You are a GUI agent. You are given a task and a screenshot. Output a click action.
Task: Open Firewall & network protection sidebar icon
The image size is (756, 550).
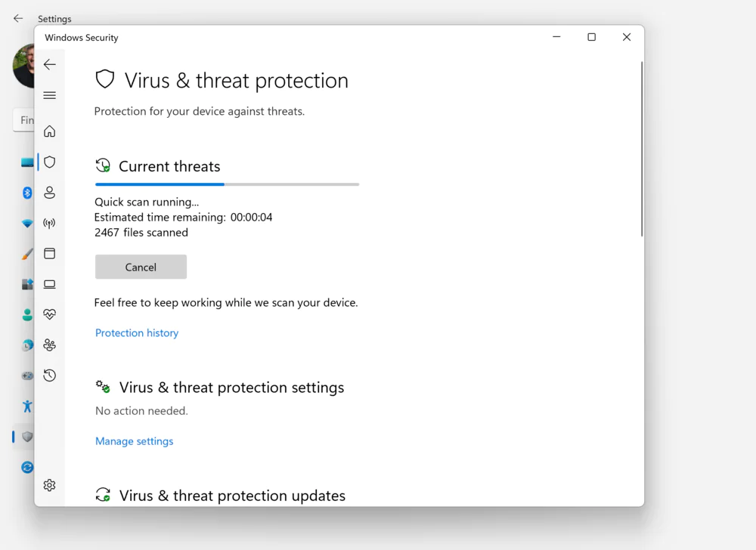50,224
